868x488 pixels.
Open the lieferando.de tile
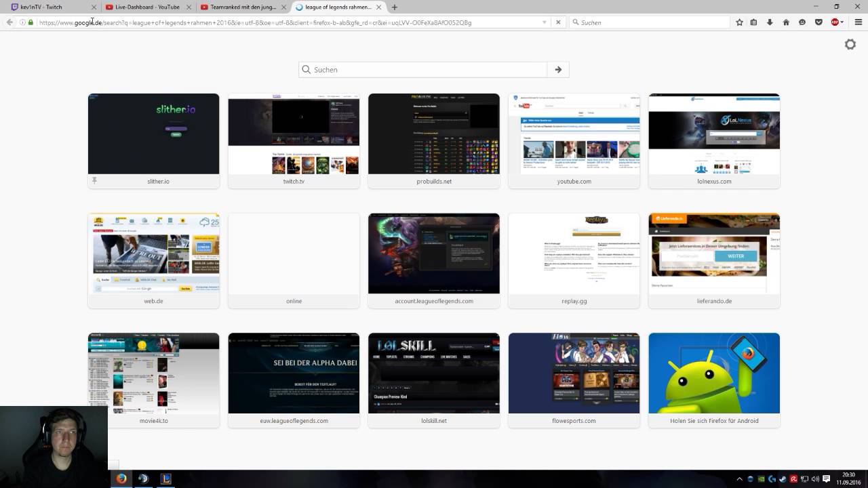click(x=714, y=260)
